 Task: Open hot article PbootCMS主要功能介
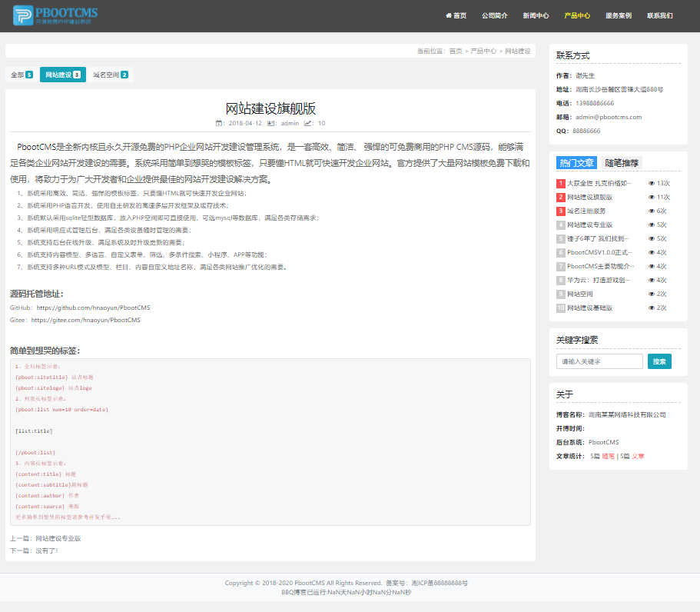pyautogui.click(x=600, y=266)
